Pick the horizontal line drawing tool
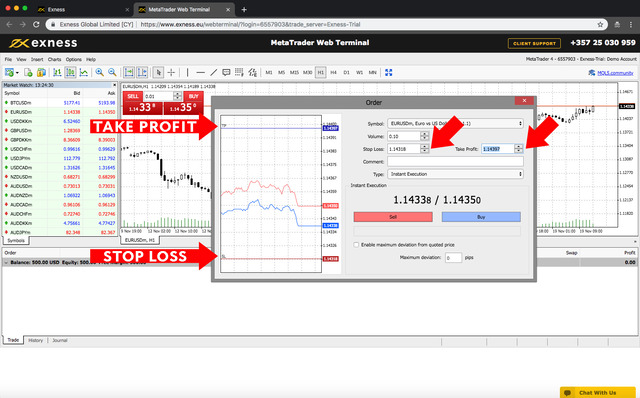 200,72
